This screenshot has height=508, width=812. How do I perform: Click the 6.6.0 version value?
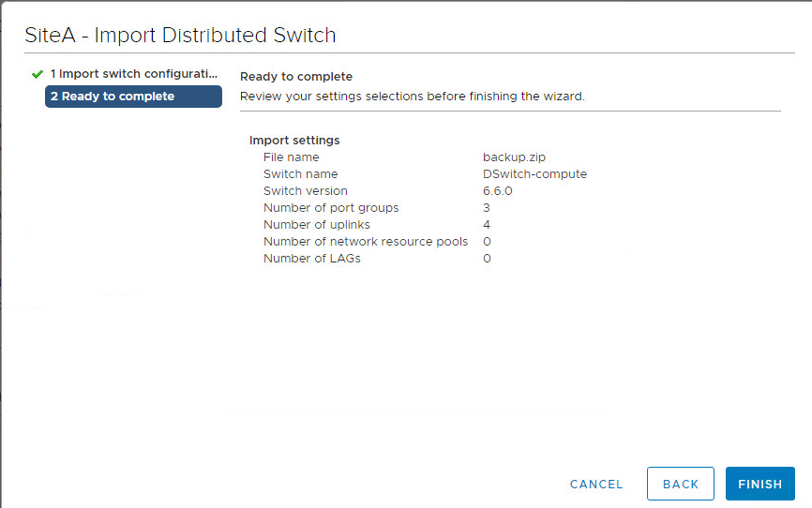498,191
